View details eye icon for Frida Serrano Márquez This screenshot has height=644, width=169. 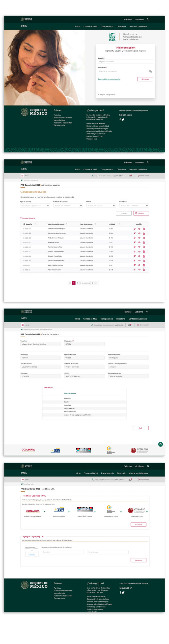click(139, 238)
